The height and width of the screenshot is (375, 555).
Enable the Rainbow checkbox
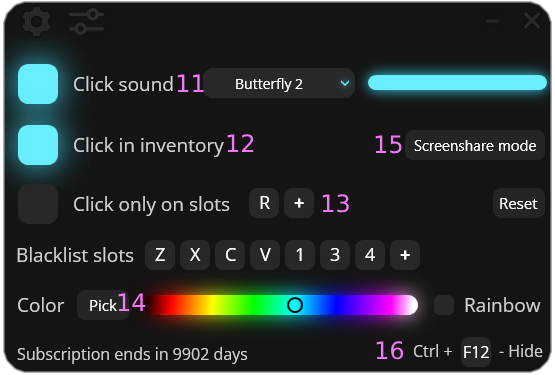coord(444,305)
